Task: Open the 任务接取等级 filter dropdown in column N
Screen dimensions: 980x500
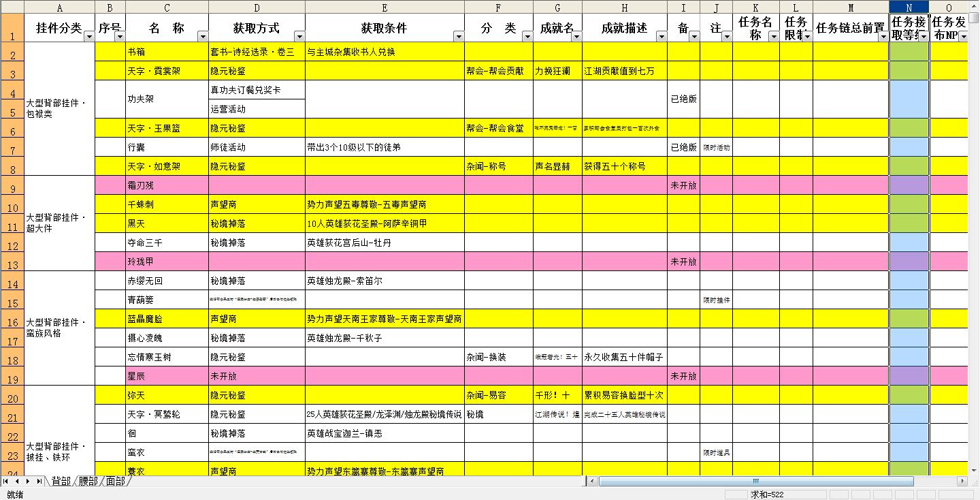Action: 922,36
